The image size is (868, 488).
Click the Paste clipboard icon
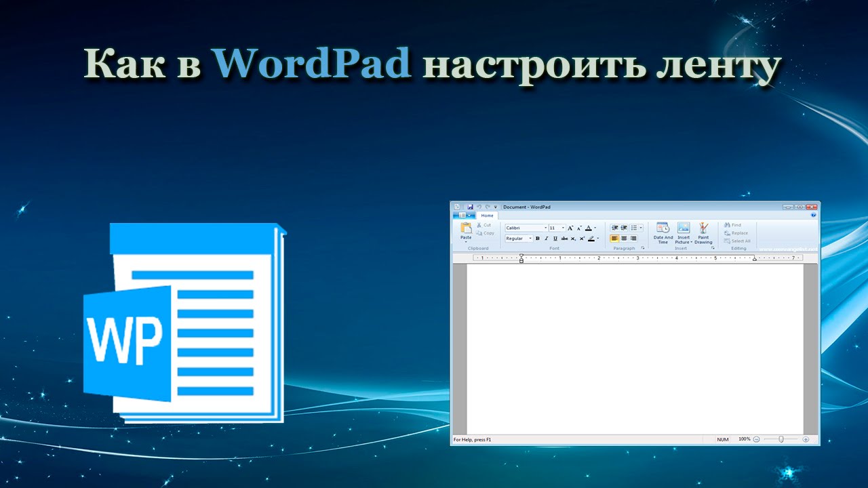click(x=466, y=228)
